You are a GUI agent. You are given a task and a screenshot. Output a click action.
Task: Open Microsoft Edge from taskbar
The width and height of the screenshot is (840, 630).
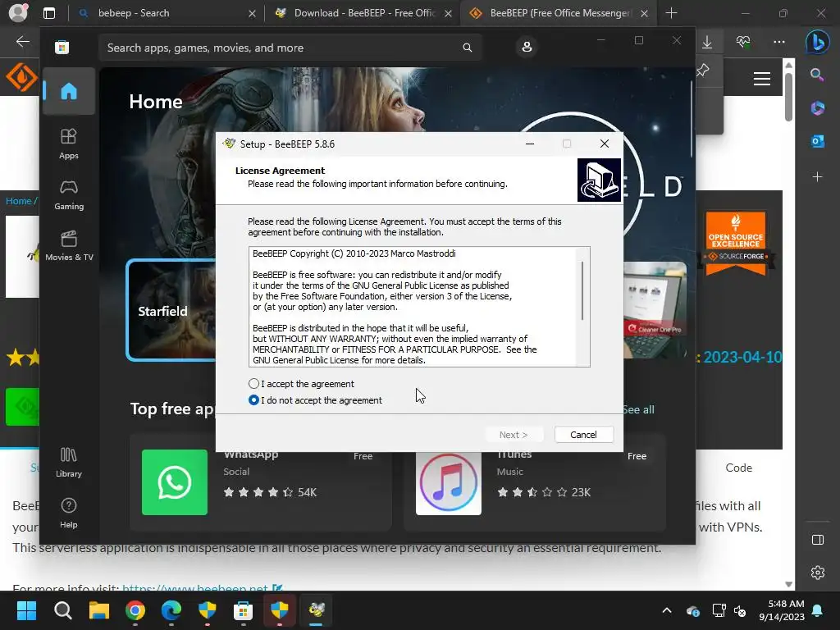point(171,610)
